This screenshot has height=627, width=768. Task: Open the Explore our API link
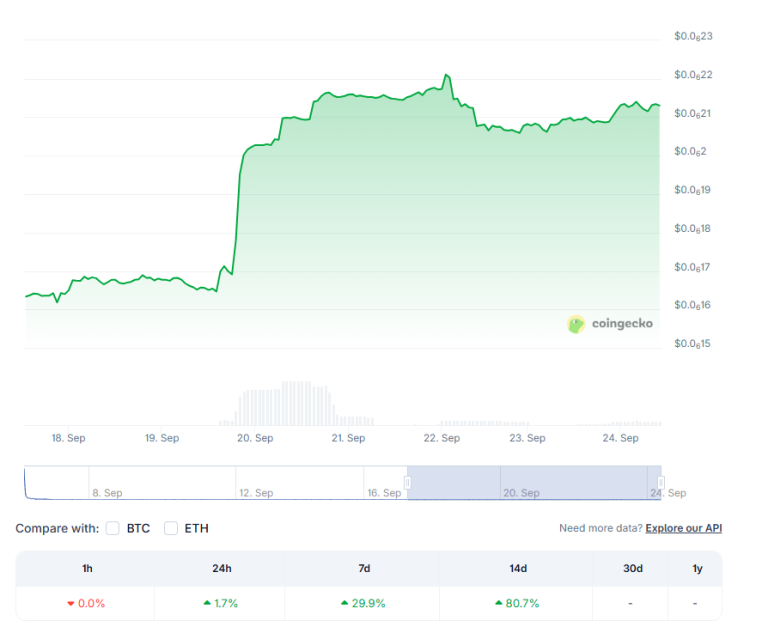tap(683, 528)
